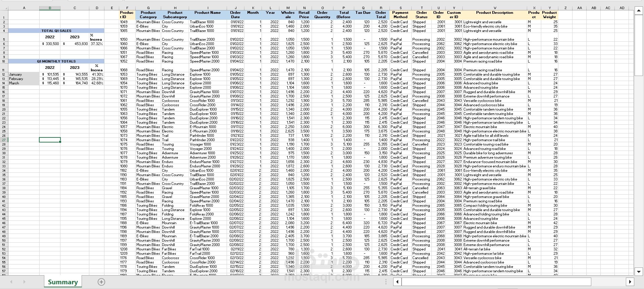The width and height of the screenshot is (644, 289).
Task: Select the E-Mountain 1000 product cell
Action: (x=208, y=127)
